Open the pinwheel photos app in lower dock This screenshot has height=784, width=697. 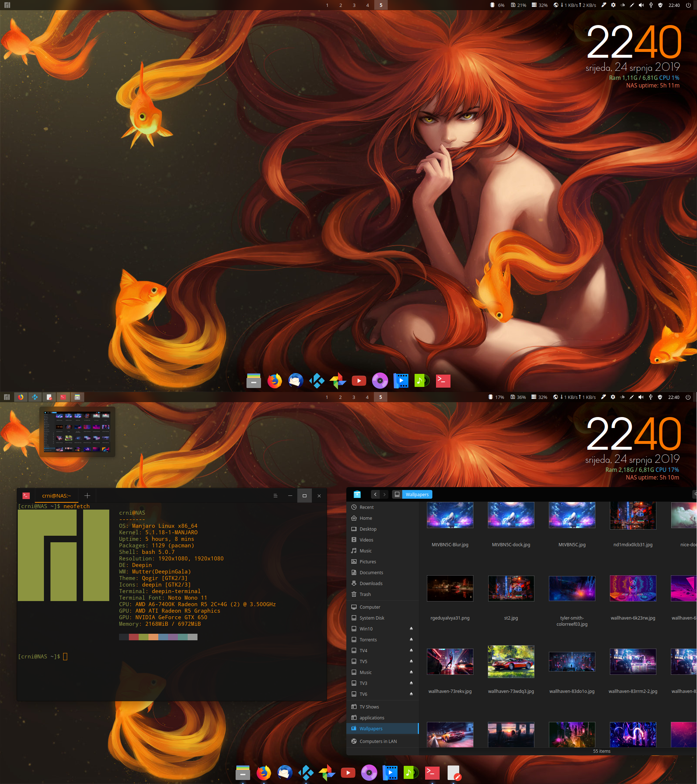(327, 773)
